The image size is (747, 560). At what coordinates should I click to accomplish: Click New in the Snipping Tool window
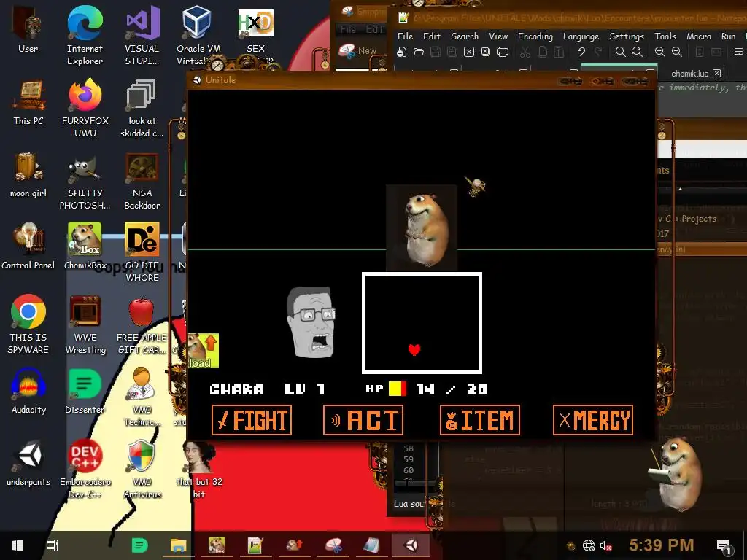click(x=357, y=51)
